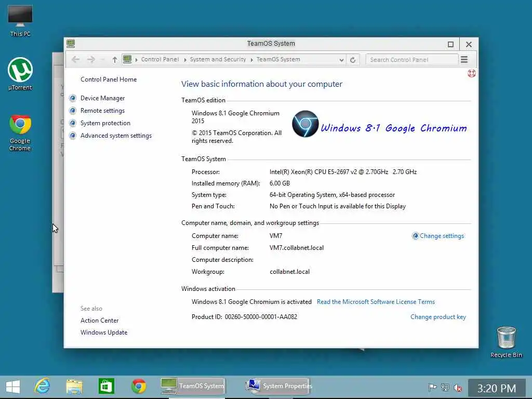
Task: Select the System and Security breadcrumb
Action: [x=218, y=59]
